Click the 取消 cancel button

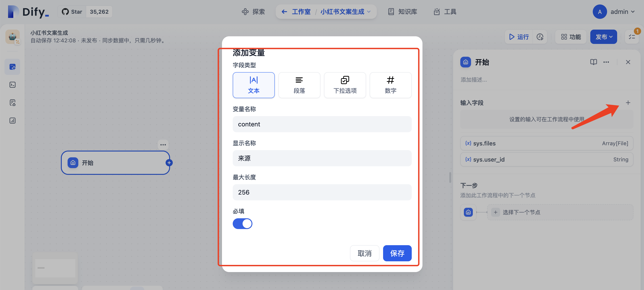(364, 253)
